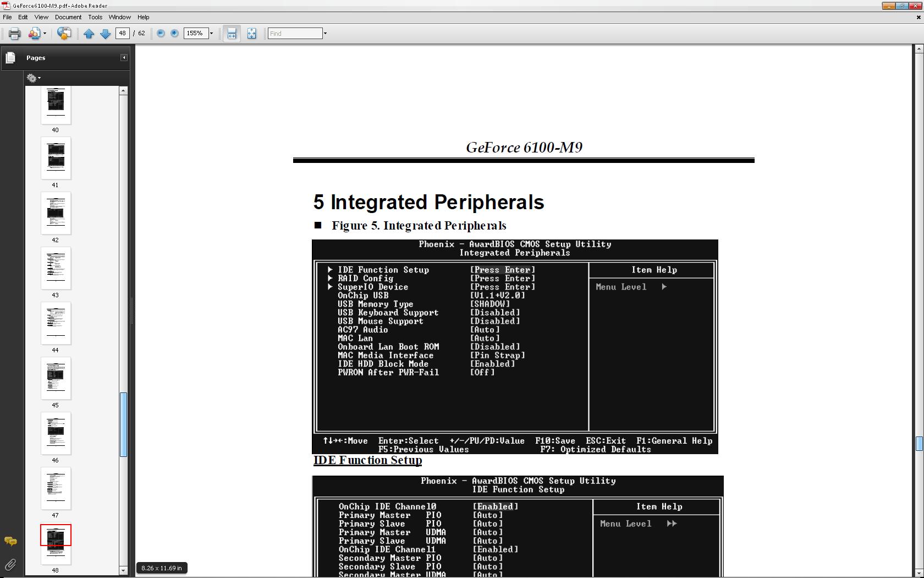Image resolution: width=924 pixels, height=578 pixels.
Task: Click 'AC97 Audio' BIOS row text
Action: tap(363, 330)
